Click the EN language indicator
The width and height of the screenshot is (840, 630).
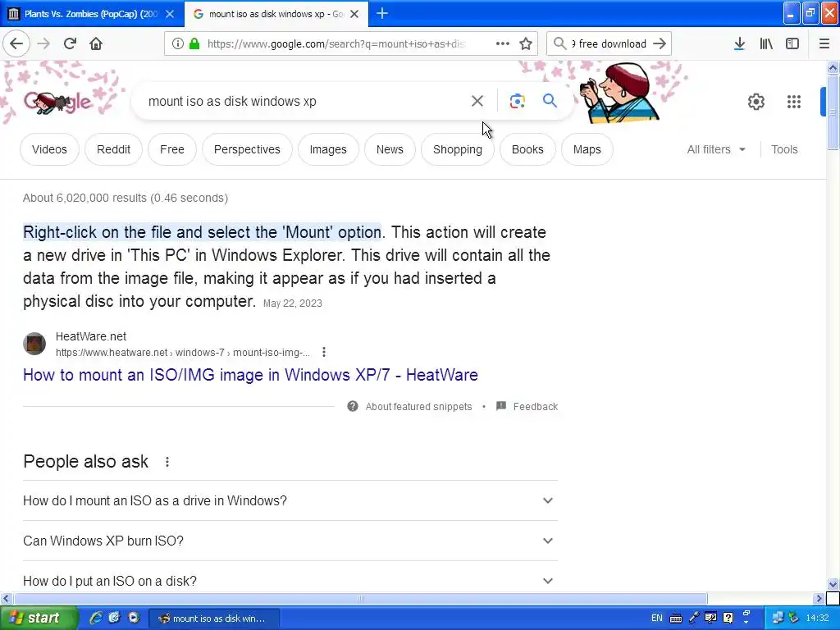(x=657, y=619)
